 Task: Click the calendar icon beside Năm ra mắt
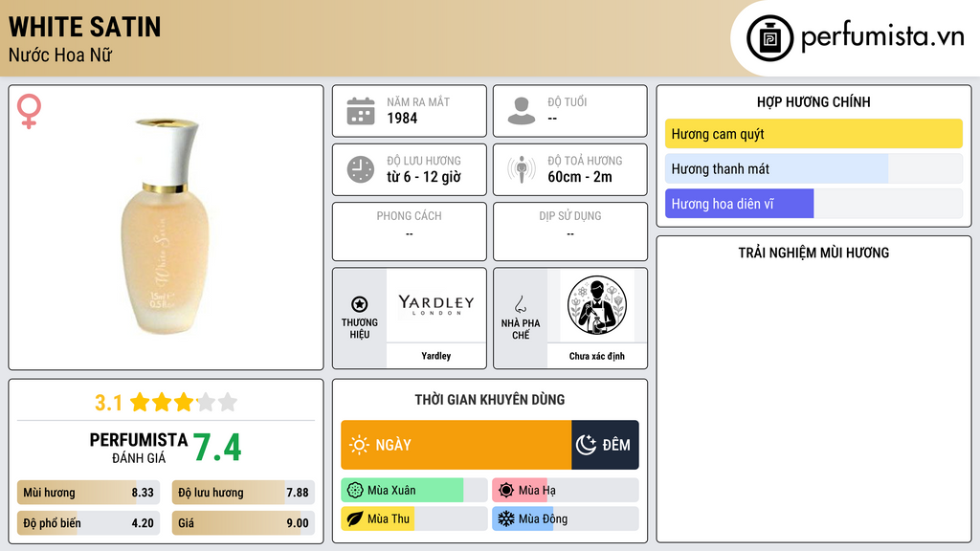click(361, 111)
